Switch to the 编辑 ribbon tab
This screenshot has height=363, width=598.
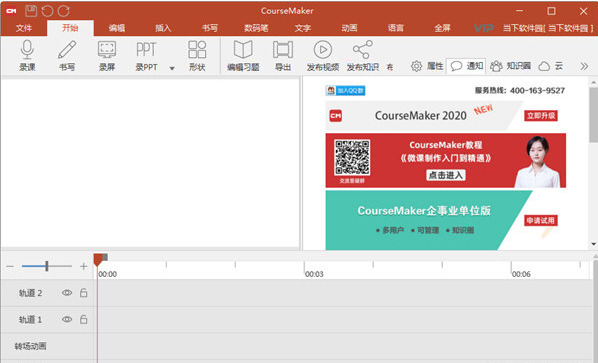(x=117, y=28)
